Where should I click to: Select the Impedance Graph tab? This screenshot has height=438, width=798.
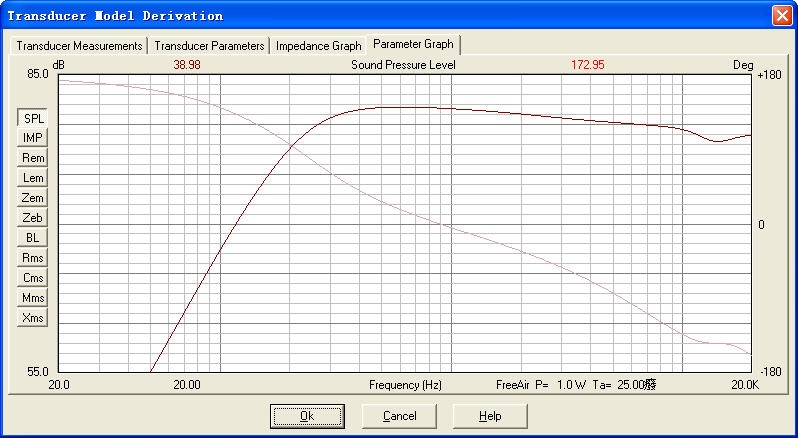coord(319,46)
